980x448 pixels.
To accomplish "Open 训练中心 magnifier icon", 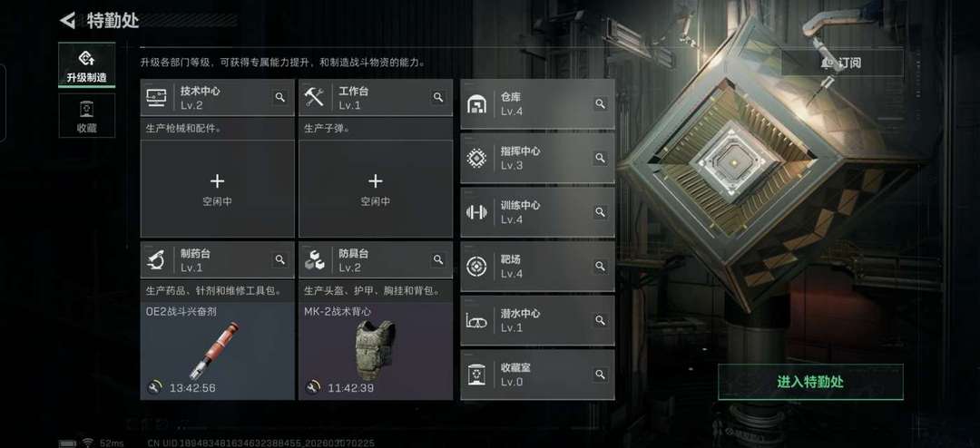I will click(600, 212).
